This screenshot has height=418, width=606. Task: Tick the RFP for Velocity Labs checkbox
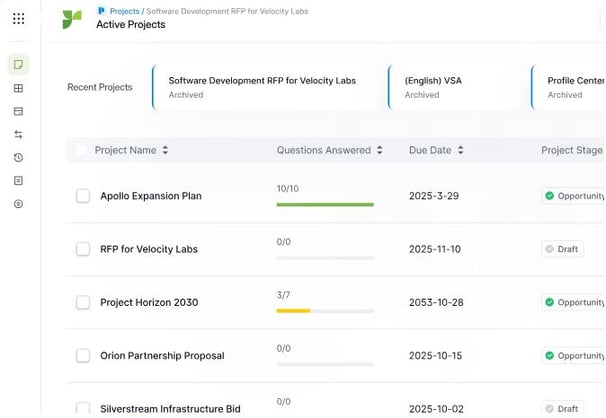click(83, 249)
